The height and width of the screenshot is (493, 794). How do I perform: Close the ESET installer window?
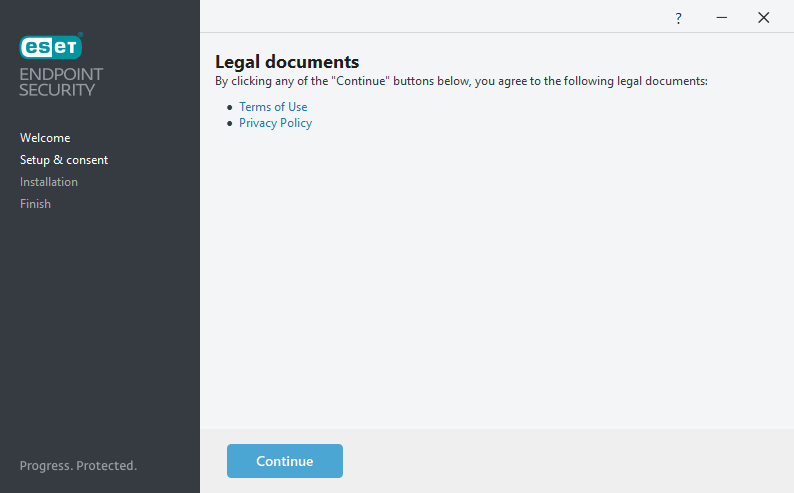pyautogui.click(x=764, y=18)
